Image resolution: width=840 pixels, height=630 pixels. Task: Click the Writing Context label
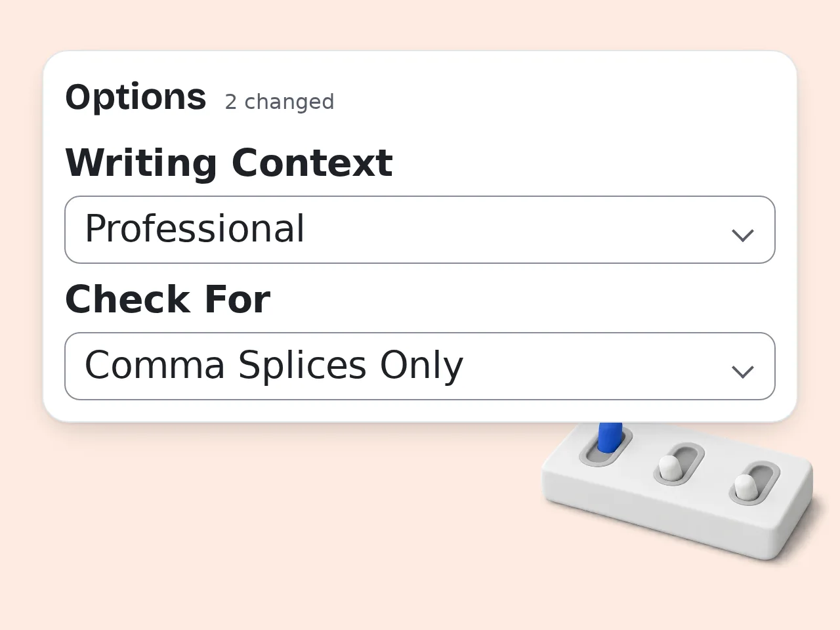(229, 163)
